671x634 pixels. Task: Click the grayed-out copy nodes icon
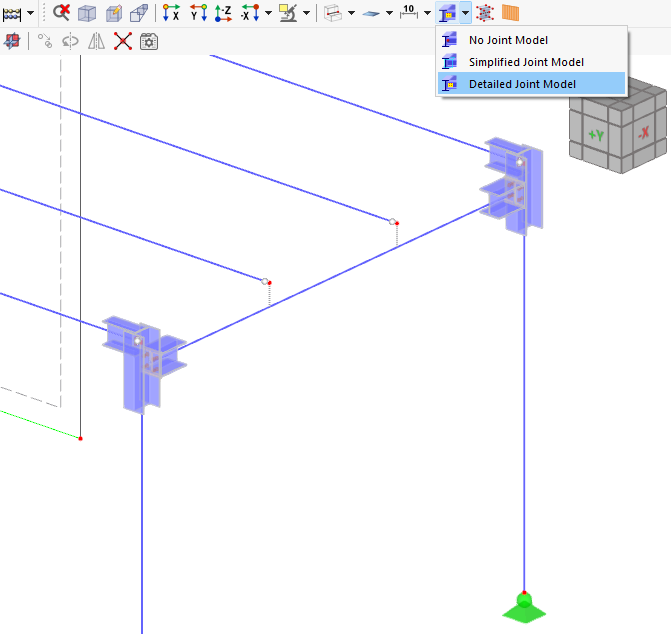[x=45, y=41]
